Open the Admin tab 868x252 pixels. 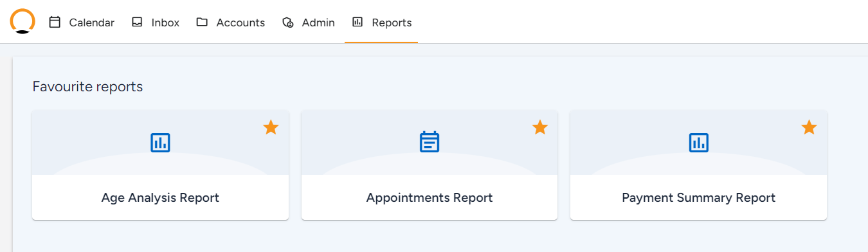pyautogui.click(x=309, y=22)
